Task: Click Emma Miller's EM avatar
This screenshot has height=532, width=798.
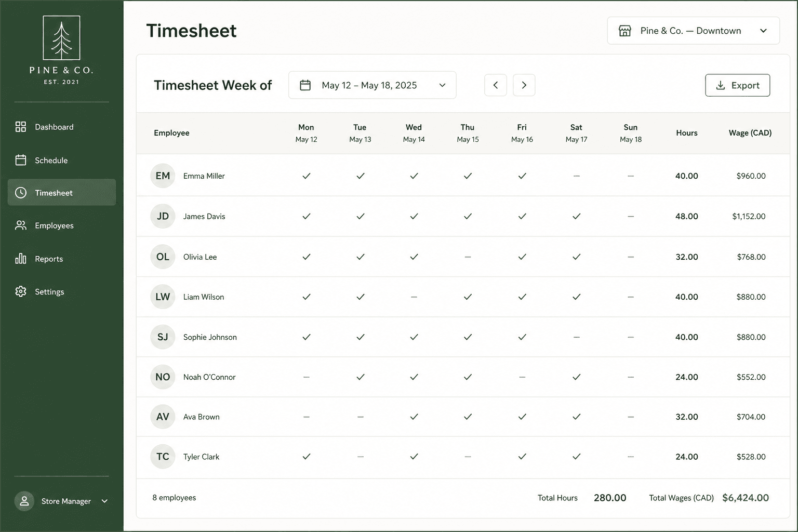Action: coord(163,176)
